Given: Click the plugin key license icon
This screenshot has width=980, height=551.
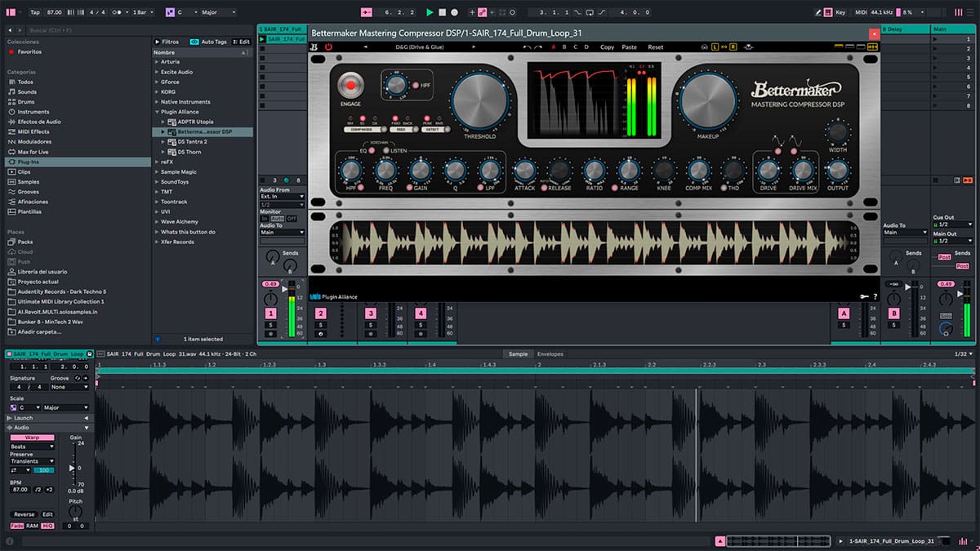Looking at the screenshot, I should point(862,297).
